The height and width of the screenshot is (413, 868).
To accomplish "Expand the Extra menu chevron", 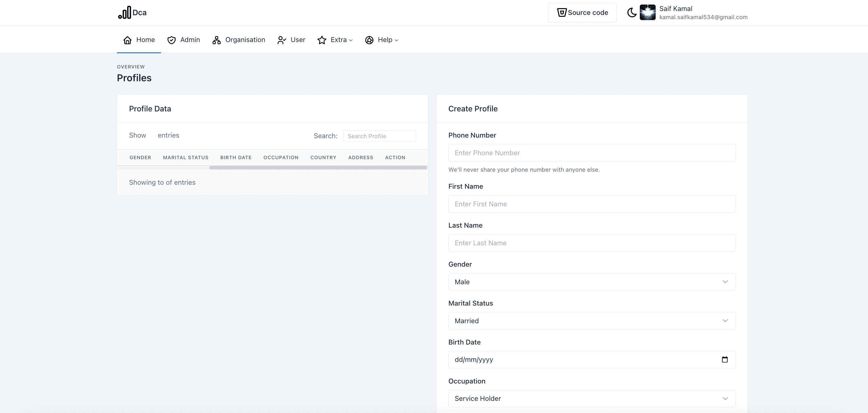I will tap(351, 40).
